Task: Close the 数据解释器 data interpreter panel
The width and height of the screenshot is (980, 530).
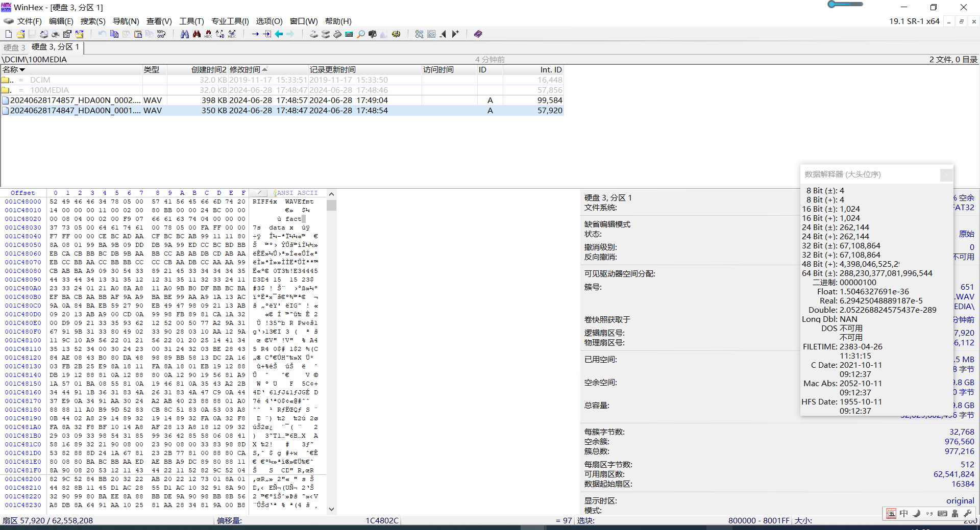Action: pyautogui.click(x=946, y=175)
